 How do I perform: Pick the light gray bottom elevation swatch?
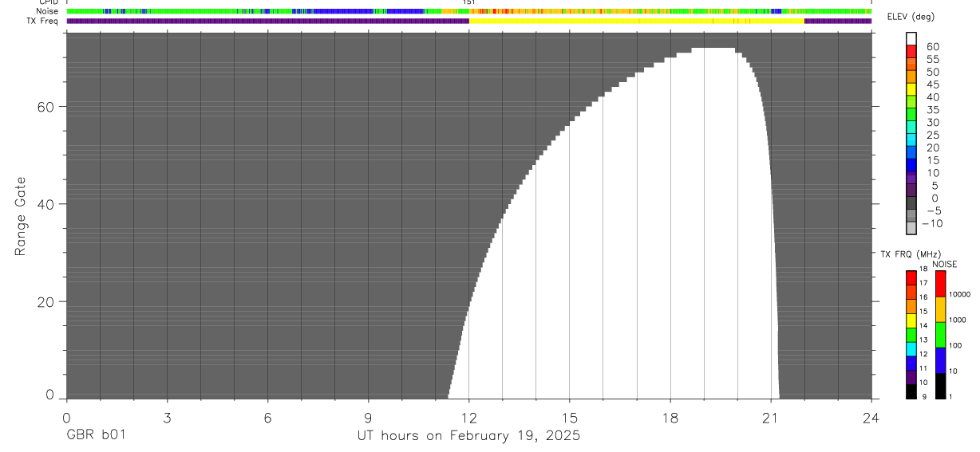911,229
